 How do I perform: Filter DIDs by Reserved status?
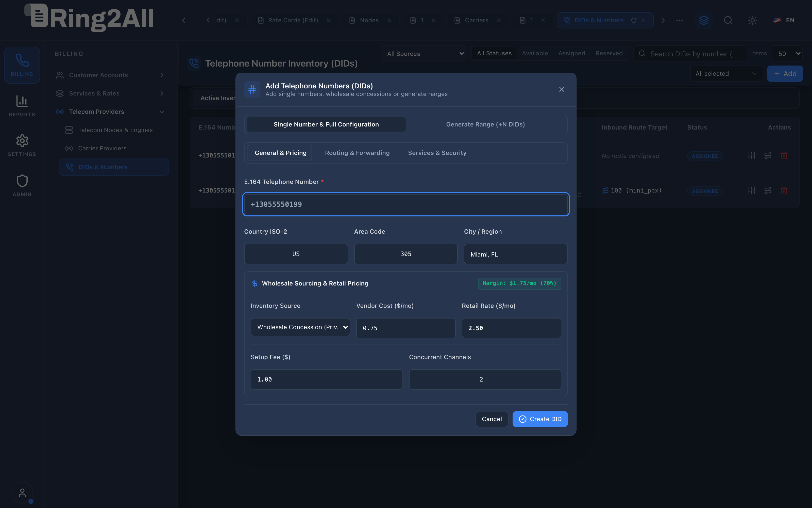pos(609,53)
